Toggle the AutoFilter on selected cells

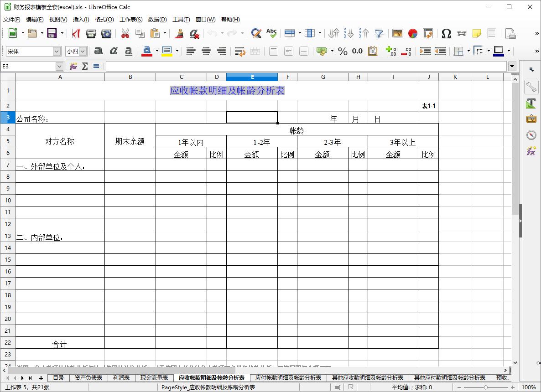point(379,34)
